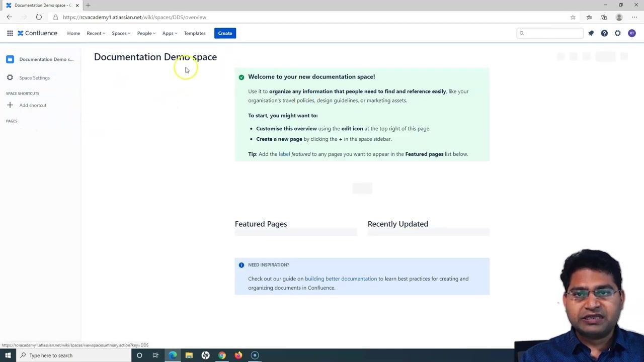Open File Explorer from the taskbar
Screen dimensions: 644x362
click(x=189, y=355)
